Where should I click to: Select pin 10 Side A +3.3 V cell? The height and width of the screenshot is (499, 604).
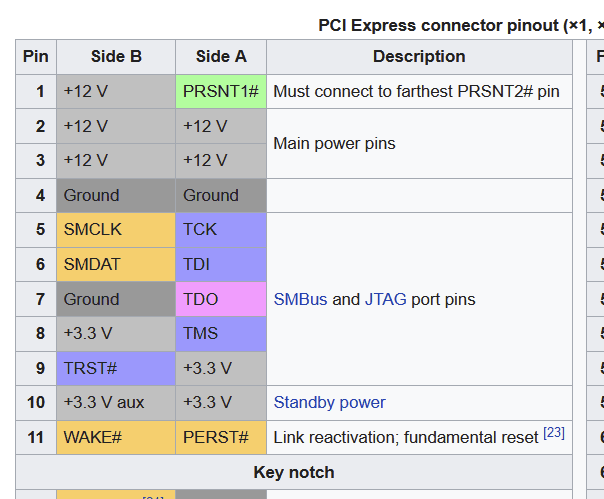click(221, 403)
